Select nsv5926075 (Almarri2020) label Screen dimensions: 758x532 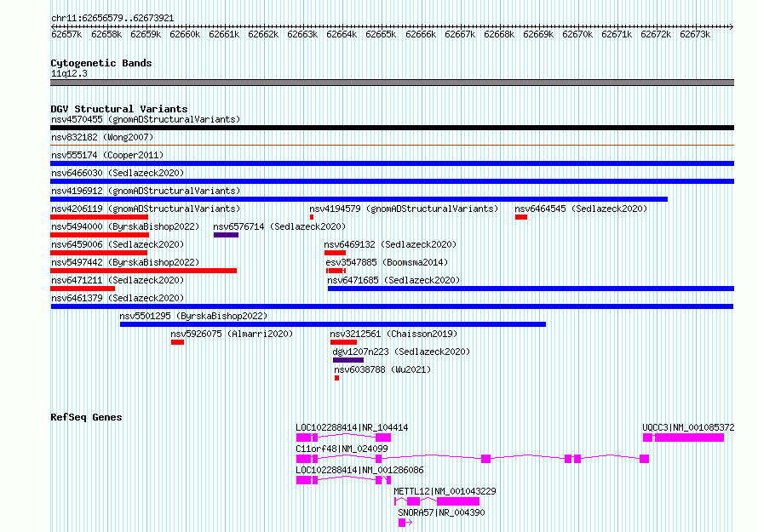pyautogui.click(x=232, y=334)
